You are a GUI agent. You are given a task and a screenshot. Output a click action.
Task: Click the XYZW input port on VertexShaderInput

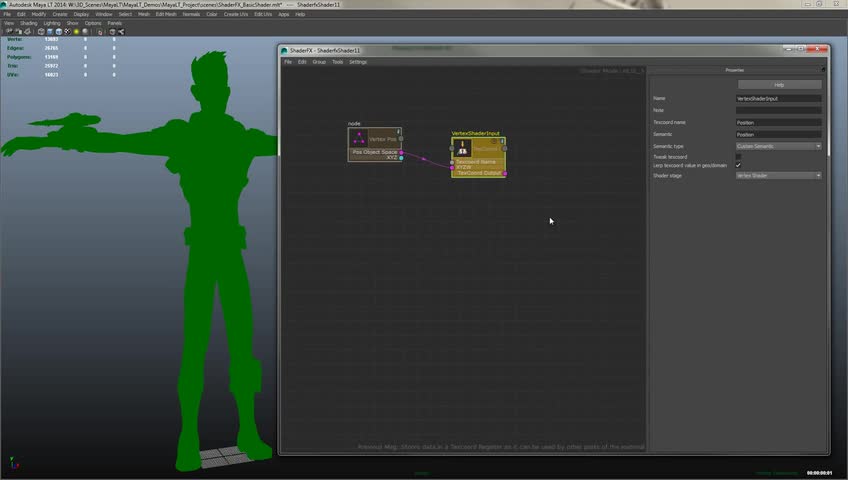coord(452,167)
